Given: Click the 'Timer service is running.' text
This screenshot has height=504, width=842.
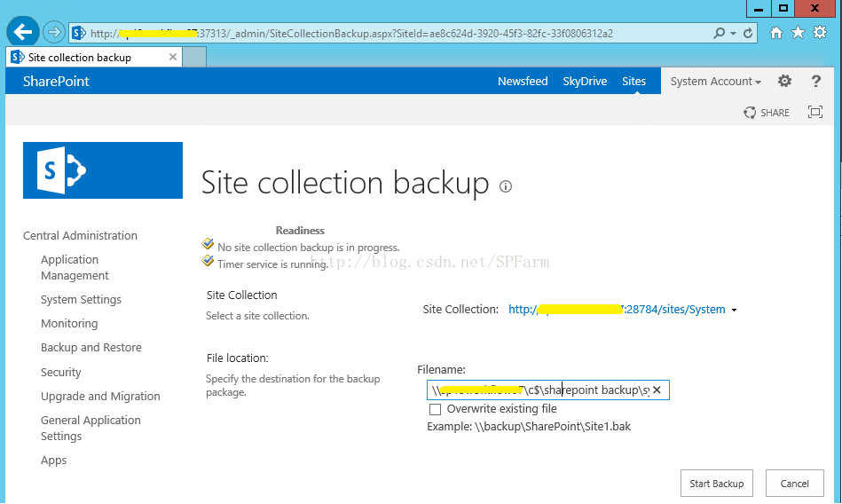Looking at the screenshot, I should click(x=272, y=264).
